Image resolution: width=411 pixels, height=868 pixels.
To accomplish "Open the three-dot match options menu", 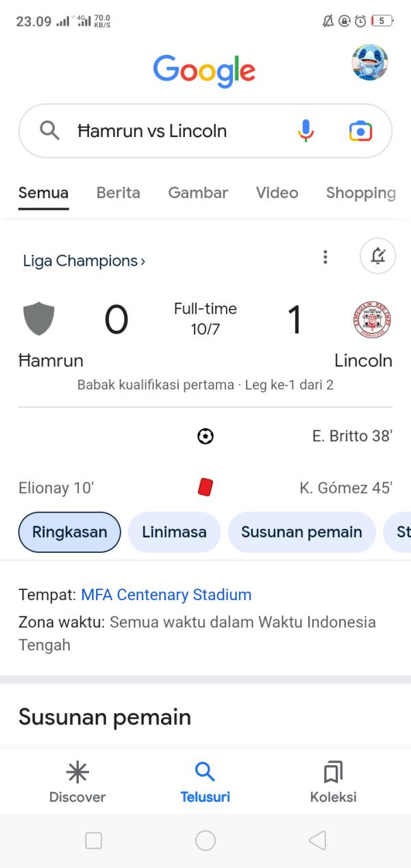I will pyautogui.click(x=325, y=257).
